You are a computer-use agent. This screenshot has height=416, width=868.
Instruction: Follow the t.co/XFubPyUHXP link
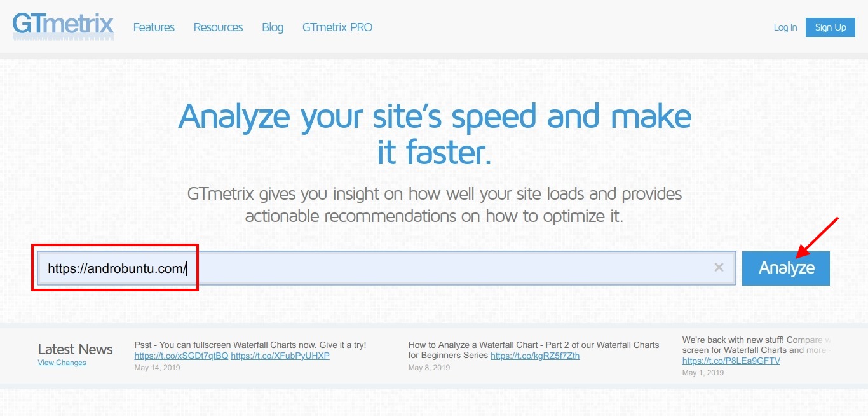[280, 356]
